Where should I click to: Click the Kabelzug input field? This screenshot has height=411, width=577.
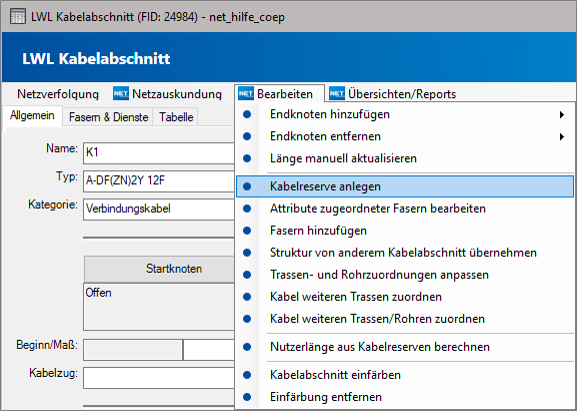tap(159, 378)
